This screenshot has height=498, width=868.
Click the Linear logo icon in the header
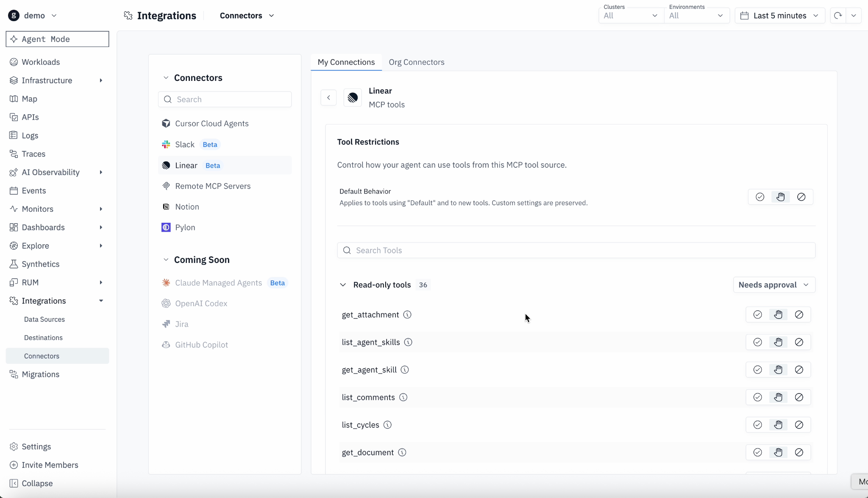[353, 98]
